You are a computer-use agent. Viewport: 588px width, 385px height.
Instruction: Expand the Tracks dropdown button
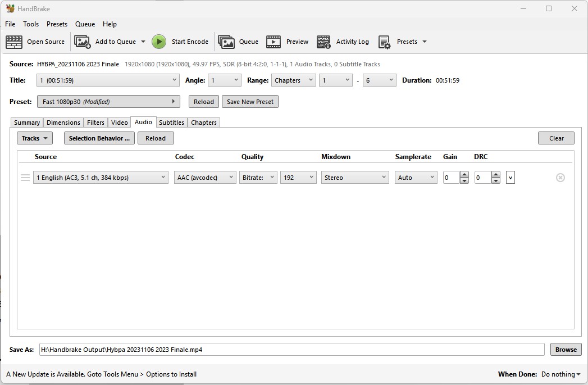coord(34,138)
